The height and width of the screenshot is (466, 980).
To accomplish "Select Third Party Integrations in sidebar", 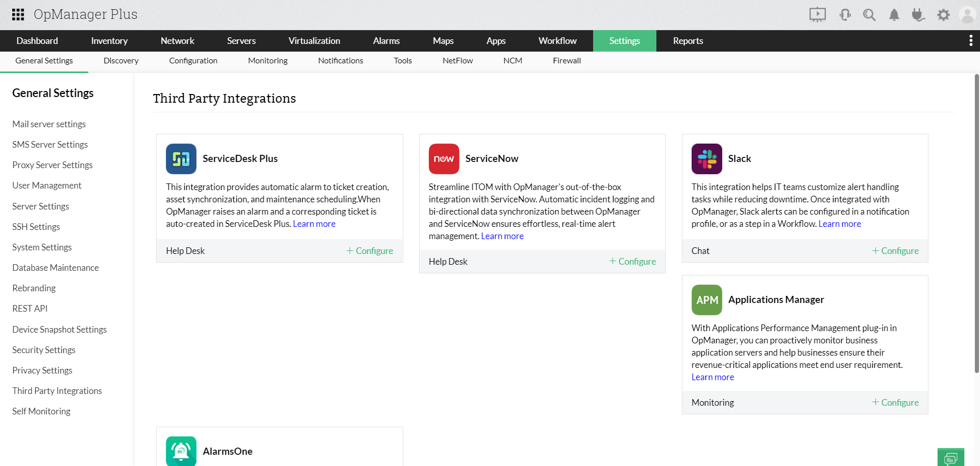I will coord(57,390).
